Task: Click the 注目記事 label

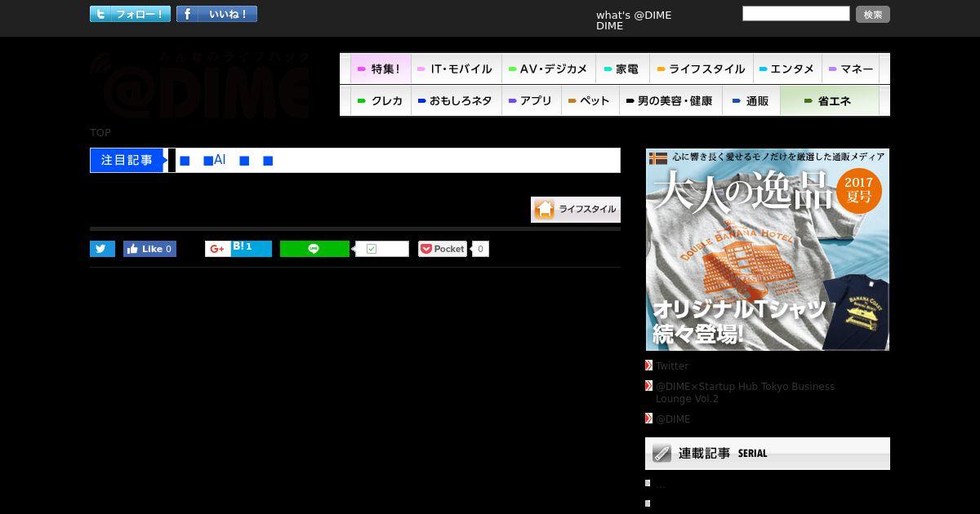Action: [x=128, y=160]
